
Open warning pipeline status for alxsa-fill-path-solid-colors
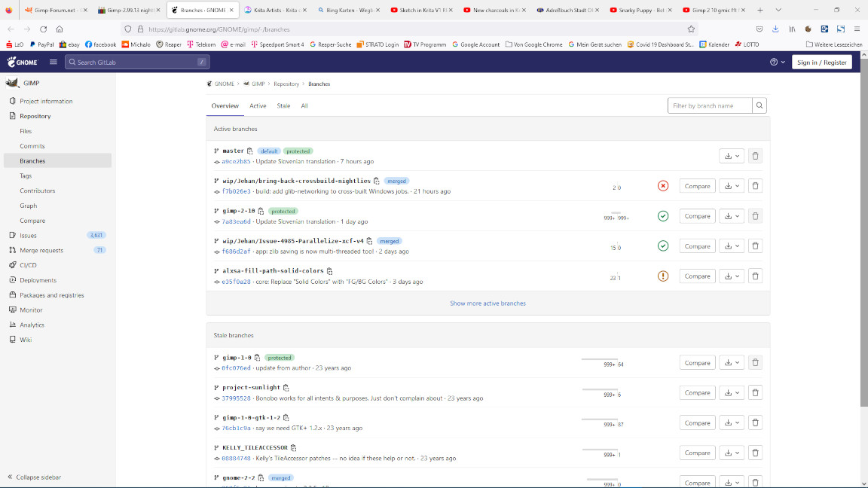[662, 276]
